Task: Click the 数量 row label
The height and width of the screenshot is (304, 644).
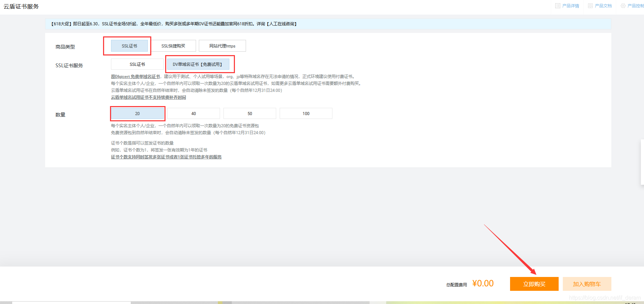Action: (60, 114)
